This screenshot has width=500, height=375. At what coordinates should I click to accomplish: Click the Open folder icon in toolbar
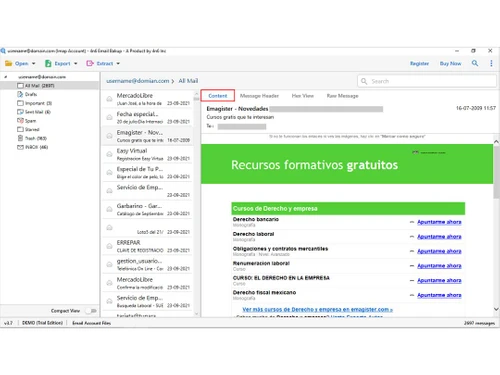click(9, 63)
